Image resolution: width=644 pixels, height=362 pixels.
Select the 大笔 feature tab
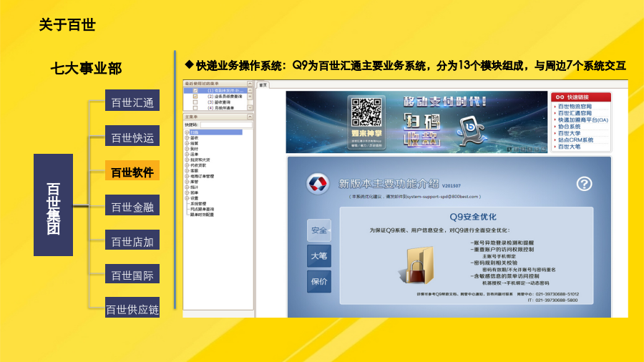tap(318, 256)
